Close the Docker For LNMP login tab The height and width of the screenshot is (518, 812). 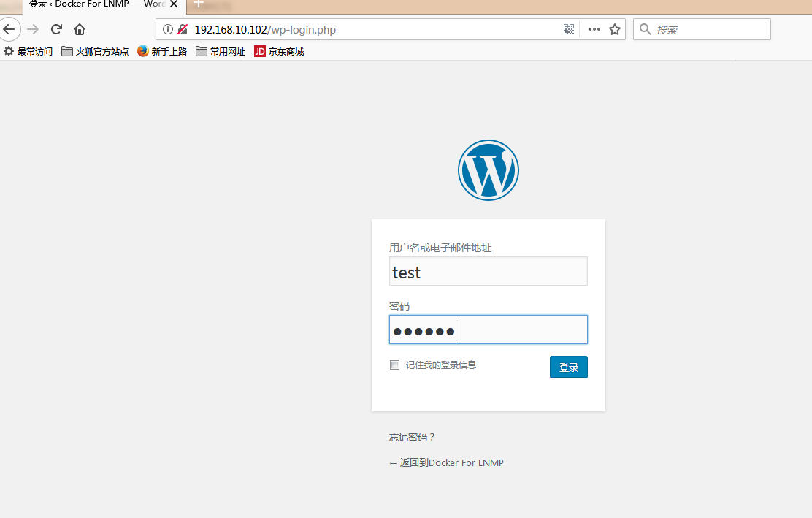[x=174, y=4]
